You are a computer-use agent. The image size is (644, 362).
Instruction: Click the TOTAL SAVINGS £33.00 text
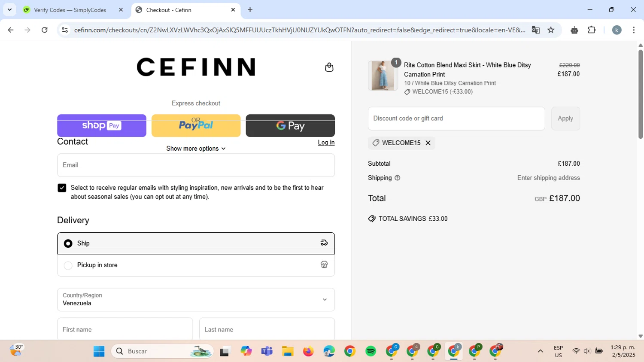tap(413, 219)
